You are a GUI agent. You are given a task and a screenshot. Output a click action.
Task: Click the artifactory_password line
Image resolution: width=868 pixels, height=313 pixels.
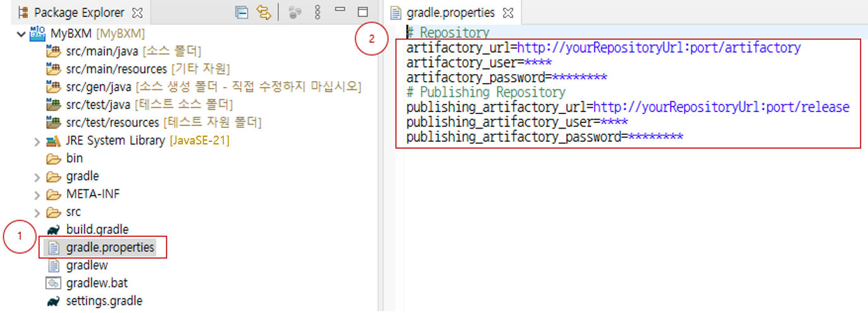507,77
